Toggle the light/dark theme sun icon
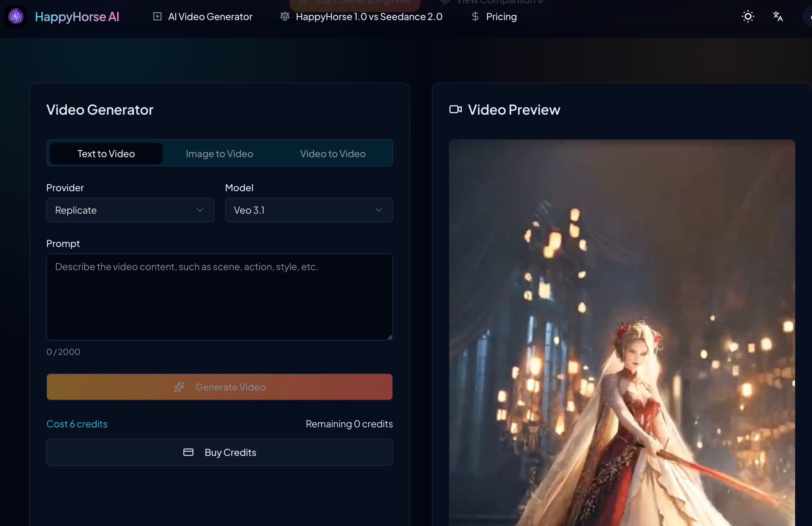 coord(747,16)
